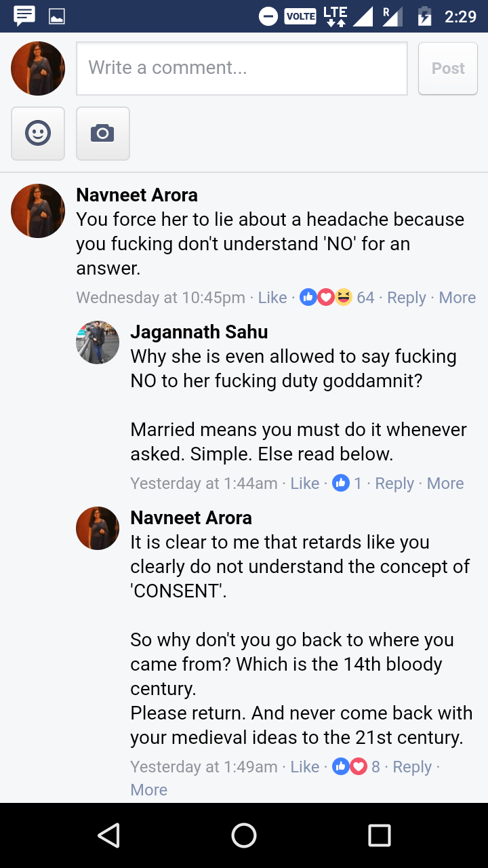Open Jagannath Sahu's profile picture
This screenshot has height=868, width=488.
[x=98, y=342]
